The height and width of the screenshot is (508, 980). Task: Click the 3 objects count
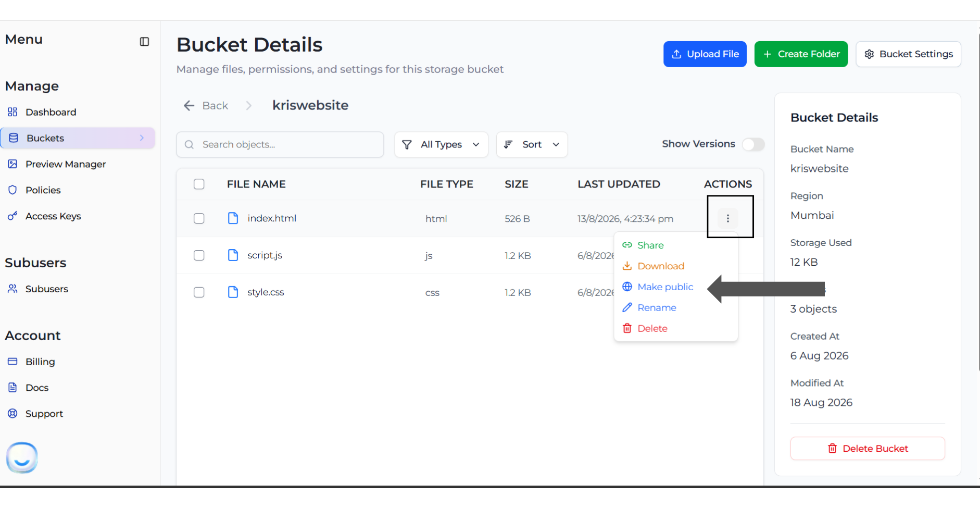click(813, 309)
